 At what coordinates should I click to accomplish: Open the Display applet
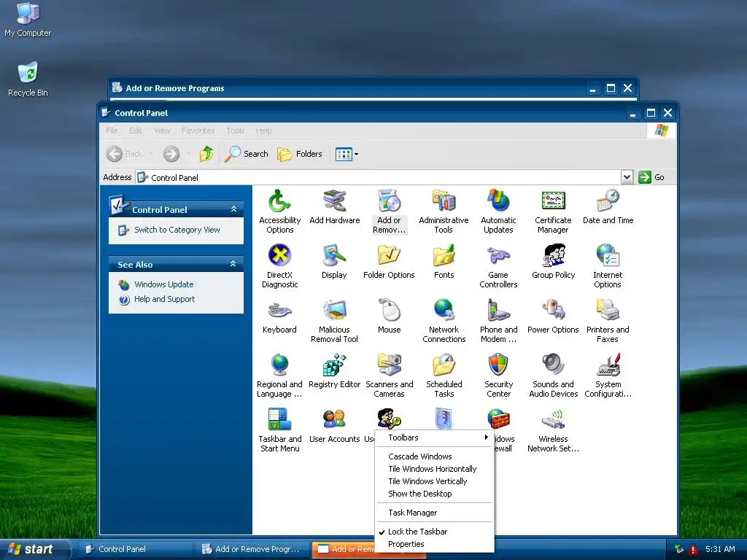[334, 262]
